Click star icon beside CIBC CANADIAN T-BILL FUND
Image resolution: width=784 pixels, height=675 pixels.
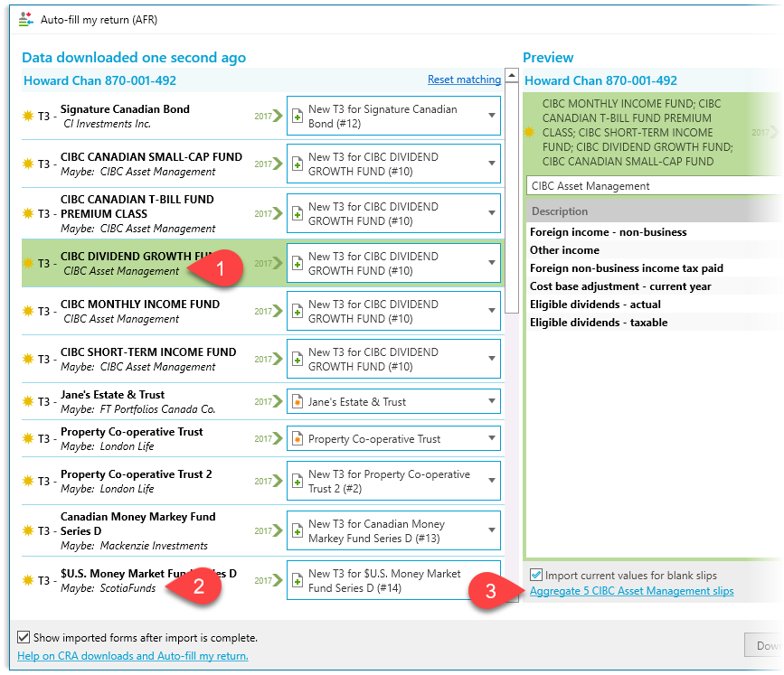pos(28,213)
